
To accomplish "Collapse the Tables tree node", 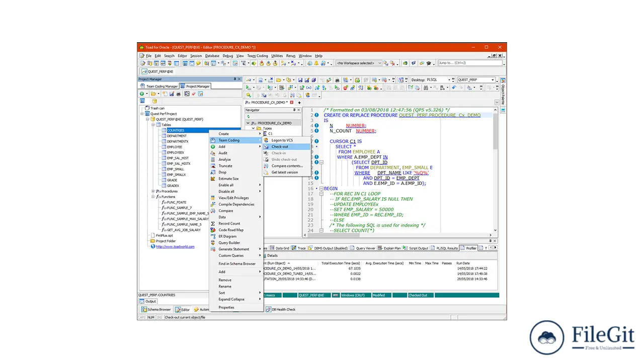I will pos(153,125).
